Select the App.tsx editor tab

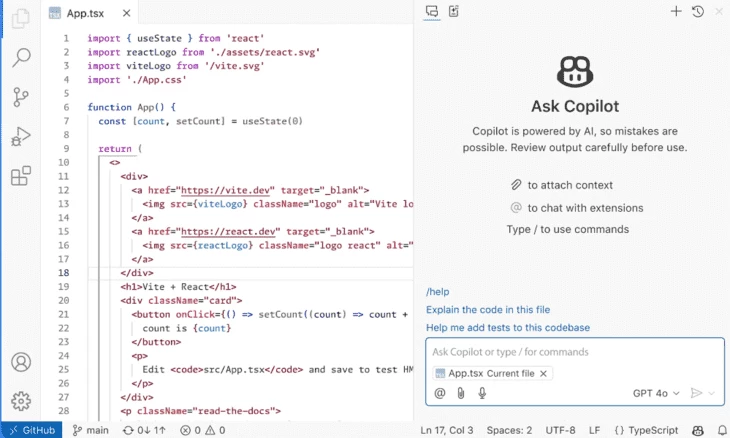85,13
